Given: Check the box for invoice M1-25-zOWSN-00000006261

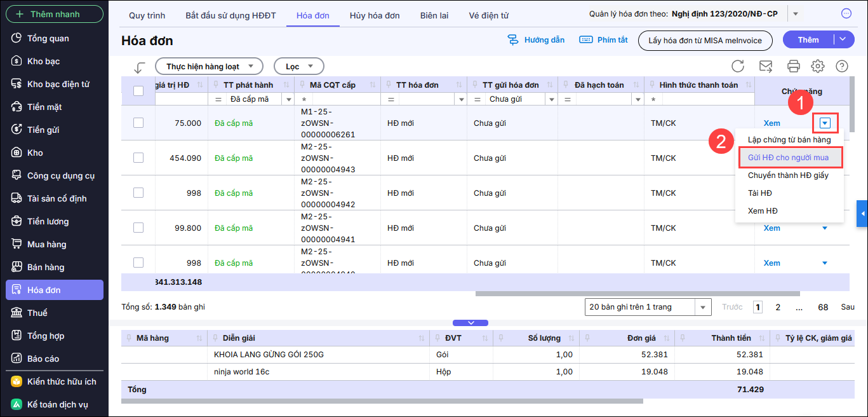Looking at the screenshot, I should (x=138, y=123).
